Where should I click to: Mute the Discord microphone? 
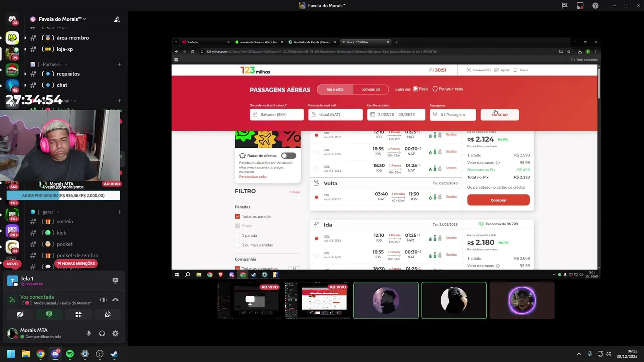tap(89, 333)
